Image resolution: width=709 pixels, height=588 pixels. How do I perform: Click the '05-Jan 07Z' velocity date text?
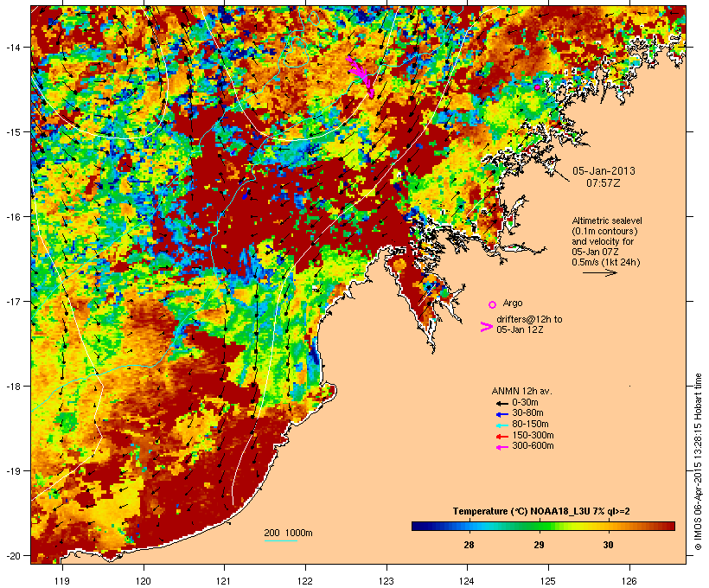(x=595, y=252)
